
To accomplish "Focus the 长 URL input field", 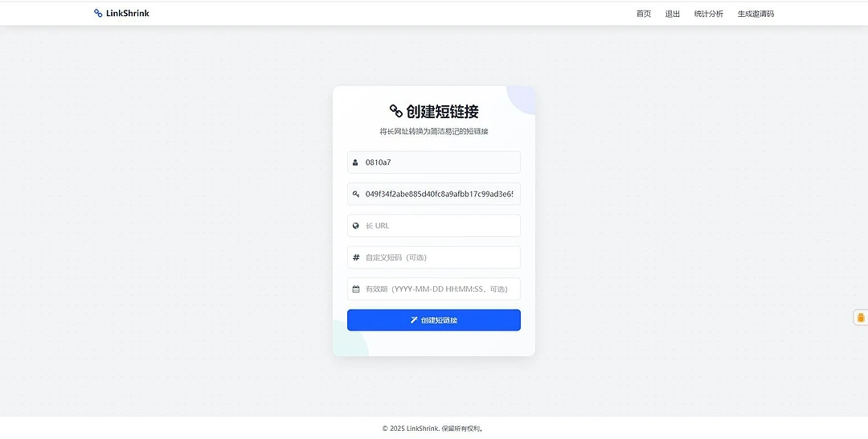I will tap(434, 226).
